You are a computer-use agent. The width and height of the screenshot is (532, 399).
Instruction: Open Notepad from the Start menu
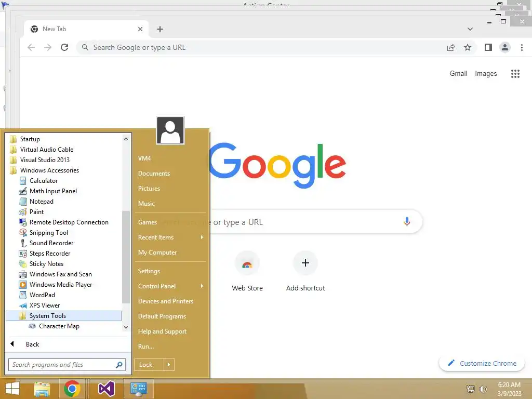click(x=41, y=202)
